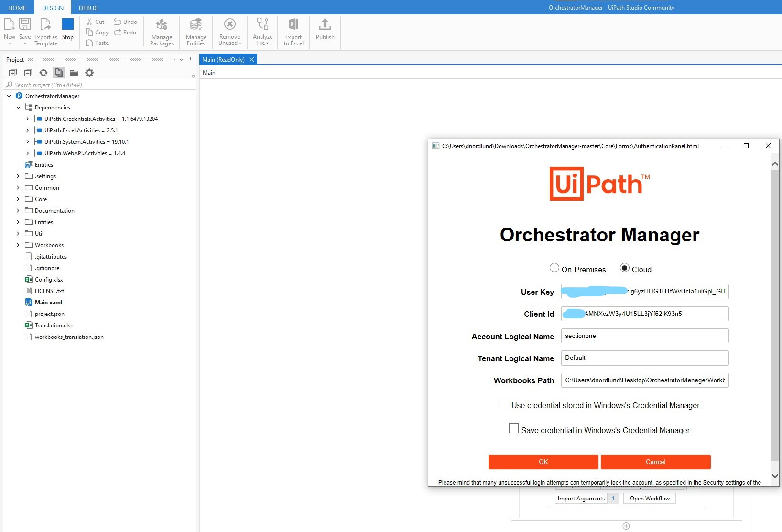This screenshot has width=782, height=532.
Task: Cut the selected item
Action: [x=96, y=22]
